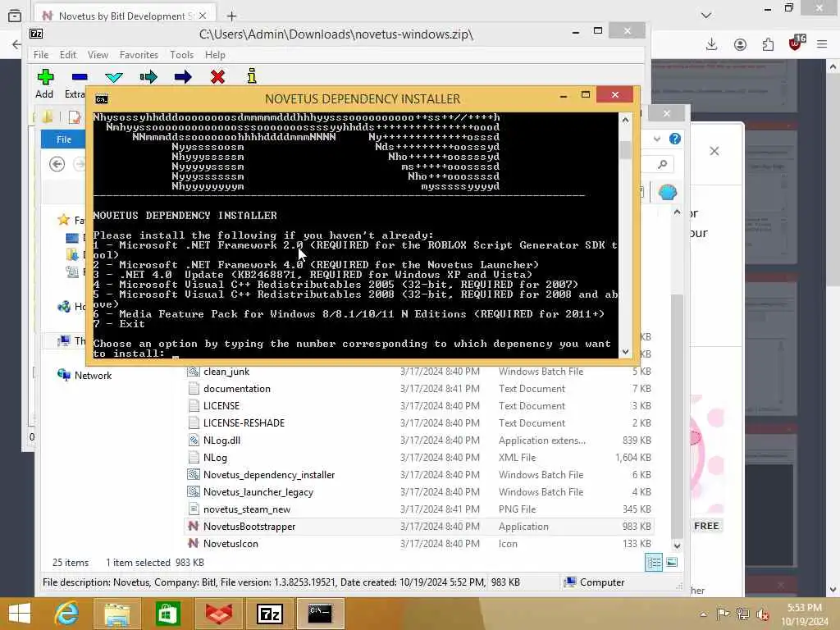Close the browser side panel X
Image resolution: width=840 pixels, height=630 pixels.
(714, 151)
